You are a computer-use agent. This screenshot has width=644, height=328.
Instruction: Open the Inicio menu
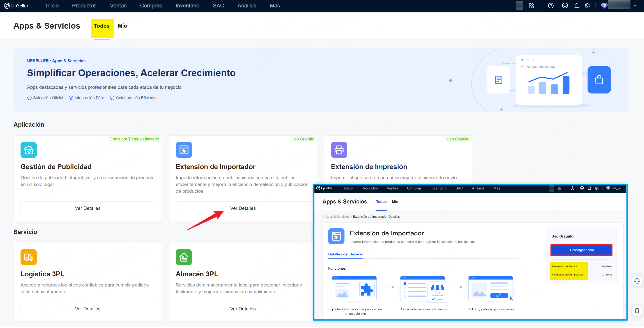coord(52,6)
